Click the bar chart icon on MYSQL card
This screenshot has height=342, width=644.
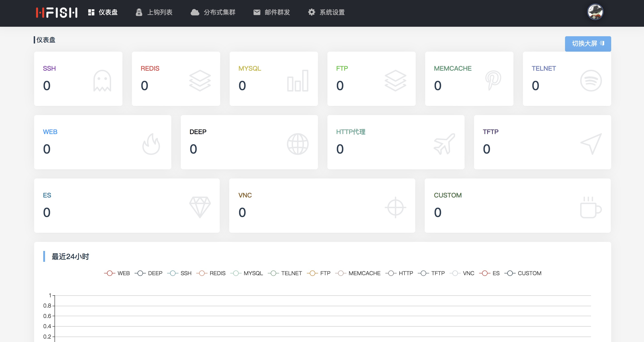click(x=298, y=81)
